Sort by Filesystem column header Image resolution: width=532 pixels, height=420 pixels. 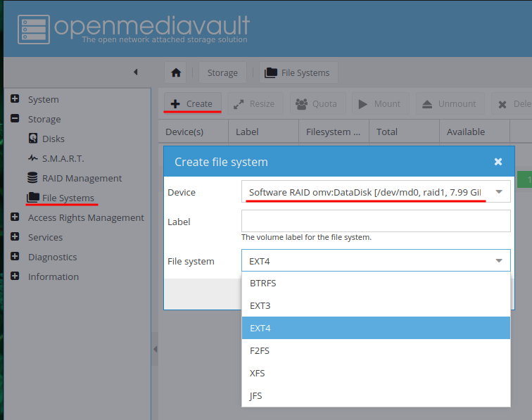(x=334, y=132)
